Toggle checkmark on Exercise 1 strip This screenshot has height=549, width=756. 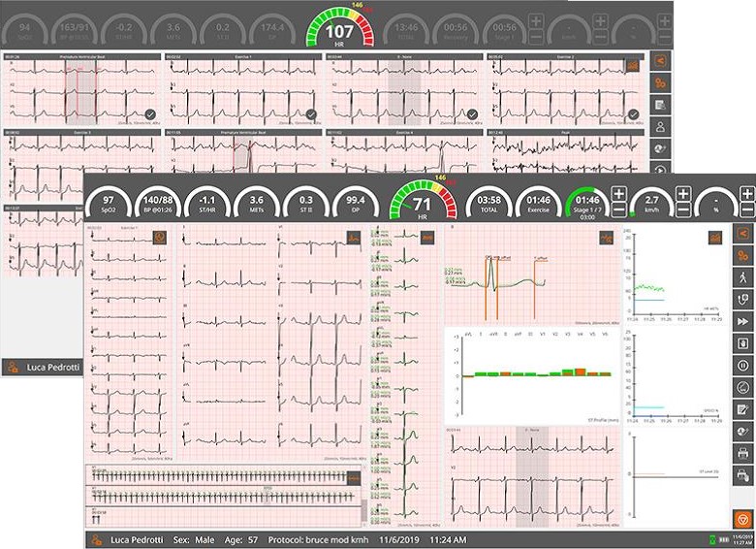click(311, 113)
